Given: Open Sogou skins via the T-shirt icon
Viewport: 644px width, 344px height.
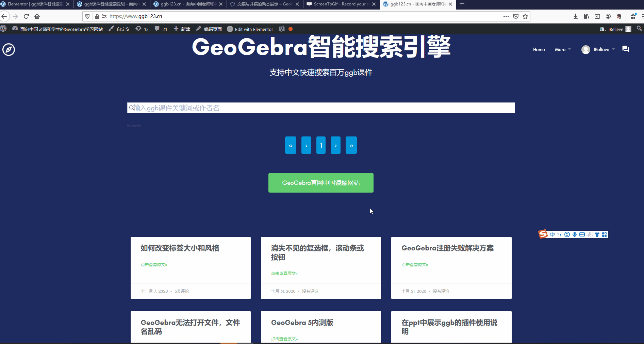Looking at the screenshot, I should coord(597,234).
